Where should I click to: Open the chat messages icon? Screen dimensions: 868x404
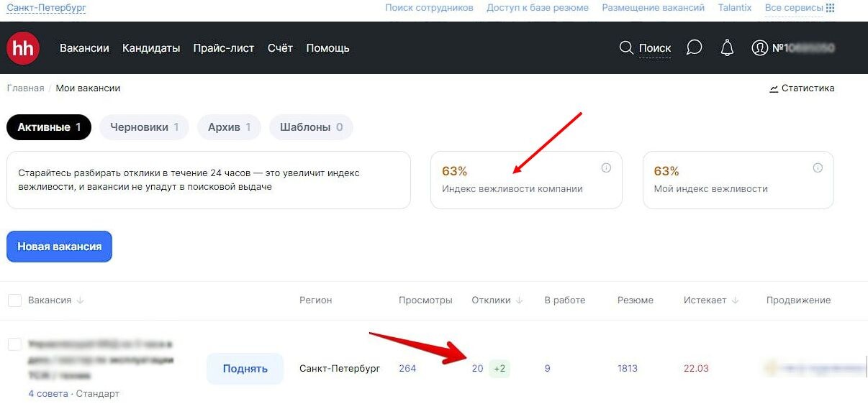click(694, 48)
